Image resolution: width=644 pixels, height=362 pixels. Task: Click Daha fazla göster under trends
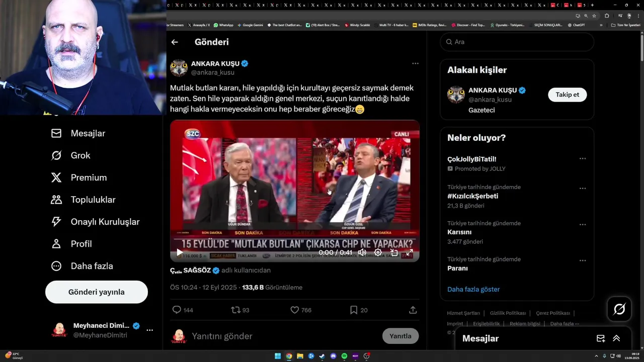[x=473, y=289]
